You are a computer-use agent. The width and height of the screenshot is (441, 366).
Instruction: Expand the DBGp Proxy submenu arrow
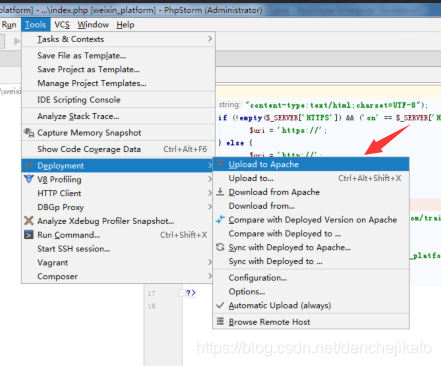210,207
